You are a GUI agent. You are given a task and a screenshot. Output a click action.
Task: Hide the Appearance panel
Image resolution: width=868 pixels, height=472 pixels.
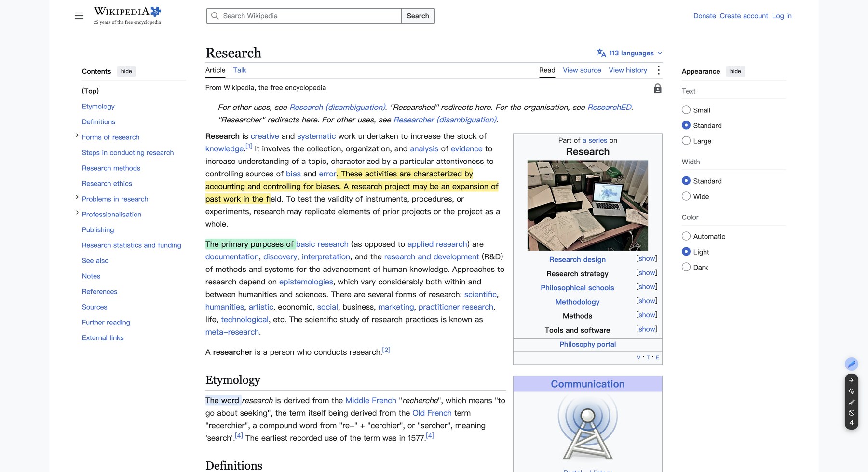coord(735,71)
